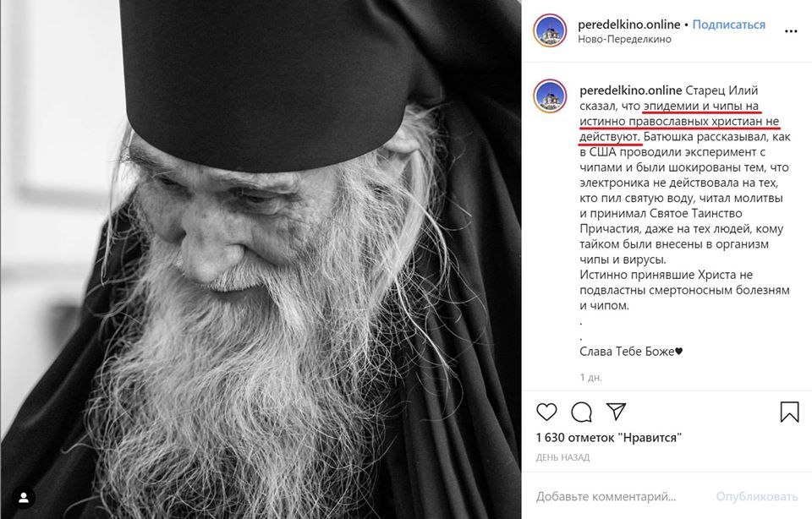Open the peredelkino.online username in header
Viewport: 812px width, 519px height.
point(628,25)
